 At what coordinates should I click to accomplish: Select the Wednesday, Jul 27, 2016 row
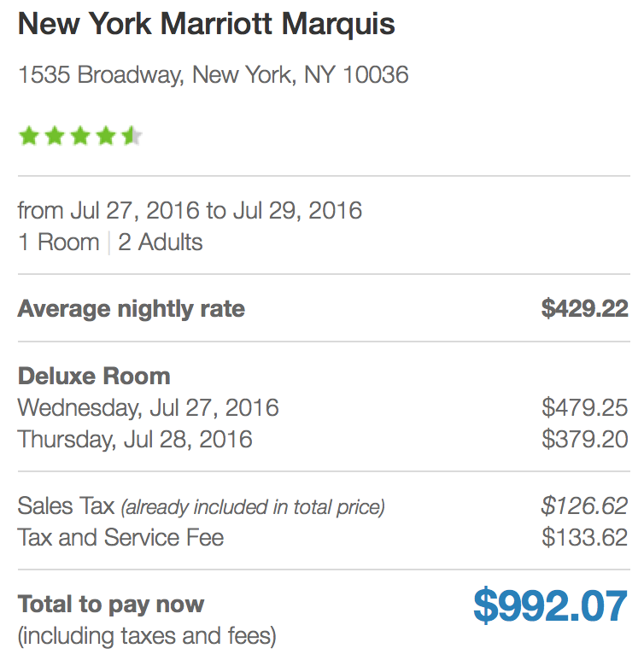(x=323, y=408)
